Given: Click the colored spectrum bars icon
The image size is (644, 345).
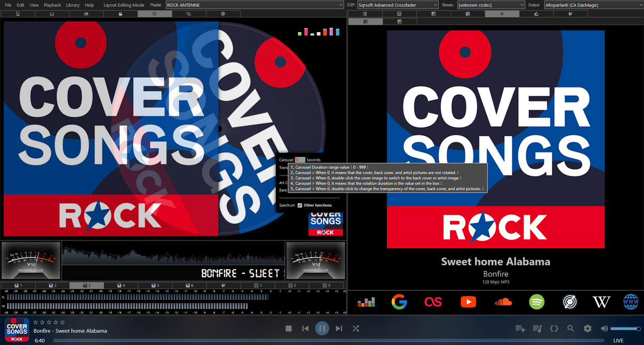Looking at the screenshot, I should (x=318, y=32).
